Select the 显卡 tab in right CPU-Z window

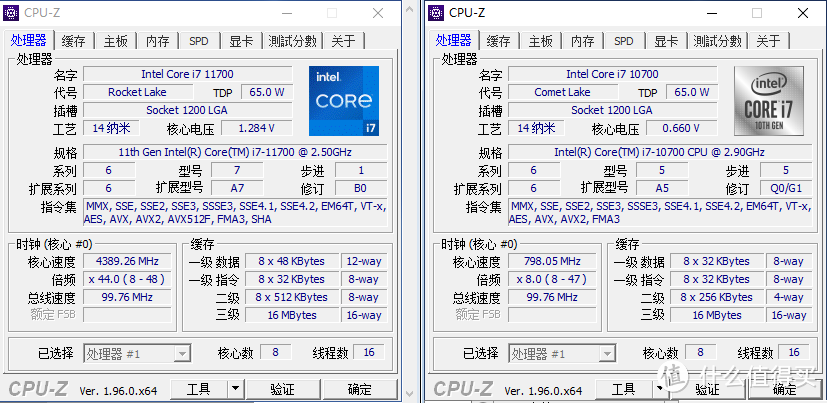point(666,41)
